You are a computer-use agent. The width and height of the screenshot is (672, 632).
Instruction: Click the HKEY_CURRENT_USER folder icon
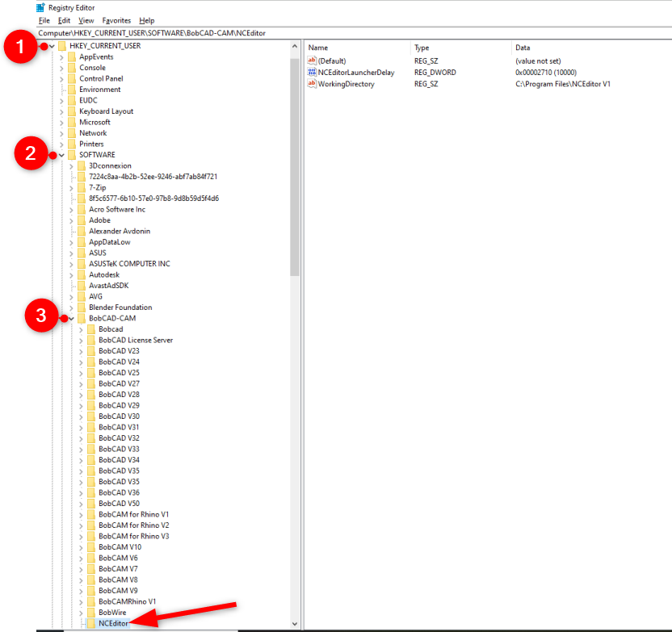(62, 46)
